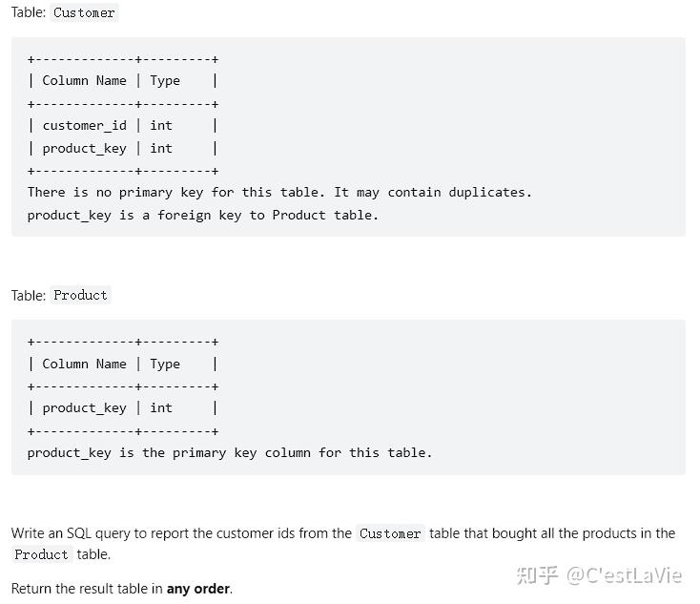Click the bold 'any order' text
The height and width of the screenshot is (604, 700).
point(198,589)
